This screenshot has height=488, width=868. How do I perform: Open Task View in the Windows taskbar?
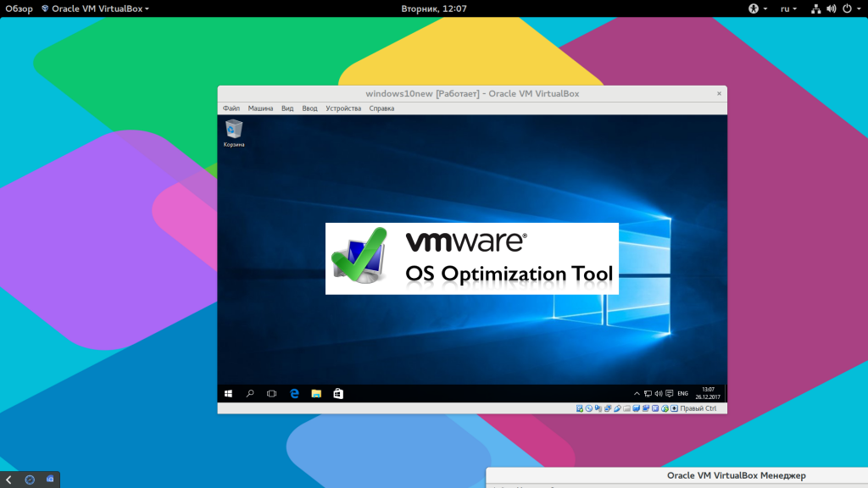(272, 394)
